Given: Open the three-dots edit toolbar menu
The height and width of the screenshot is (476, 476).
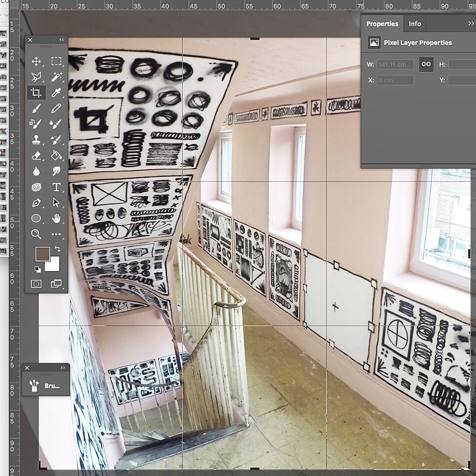Looking at the screenshot, I should (x=56, y=234).
